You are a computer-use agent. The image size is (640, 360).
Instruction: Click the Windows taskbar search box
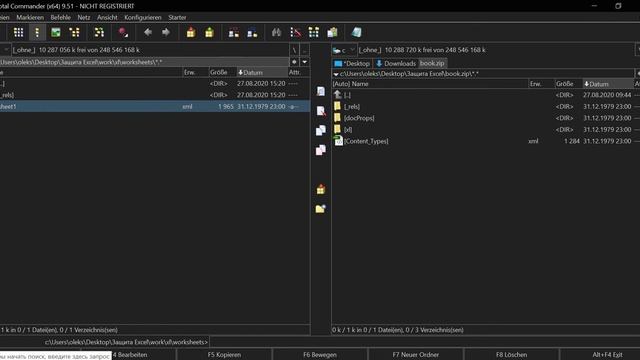tap(55, 356)
